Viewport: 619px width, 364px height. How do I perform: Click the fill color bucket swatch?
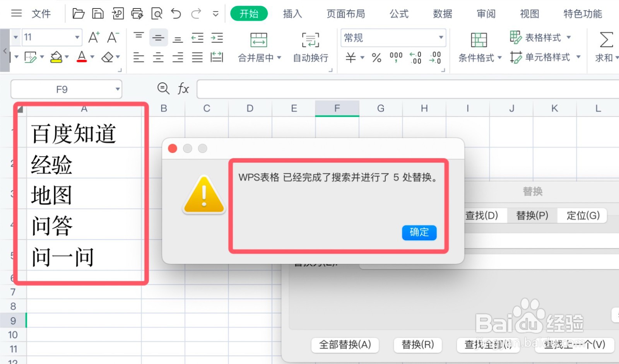coord(56,57)
